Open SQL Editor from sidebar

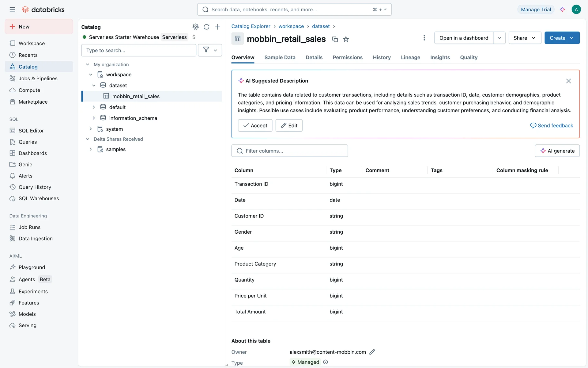point(31,131)
